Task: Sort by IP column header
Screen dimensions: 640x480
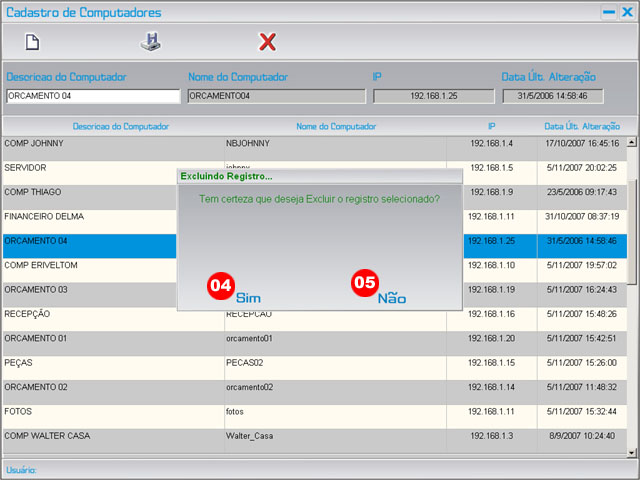Action: tap(491, 127)
